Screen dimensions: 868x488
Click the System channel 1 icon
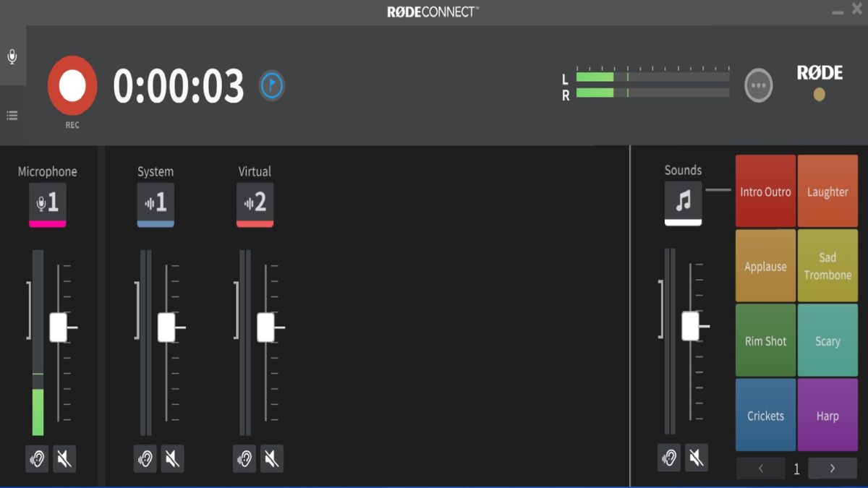(x=155, y=203)
